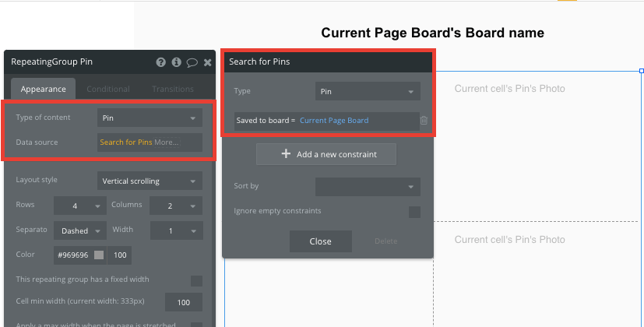Open the comments speech bubble icon
644x327 pixels.
click(192, 62)
